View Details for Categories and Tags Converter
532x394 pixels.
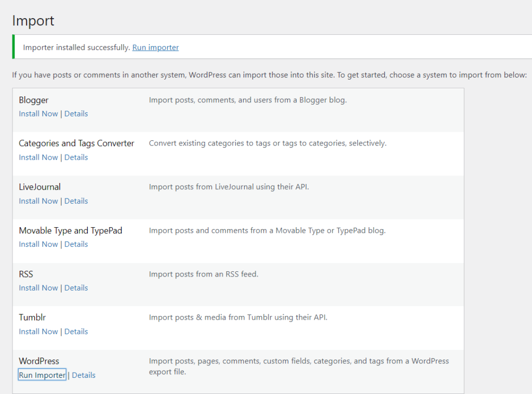click(76, 157)
